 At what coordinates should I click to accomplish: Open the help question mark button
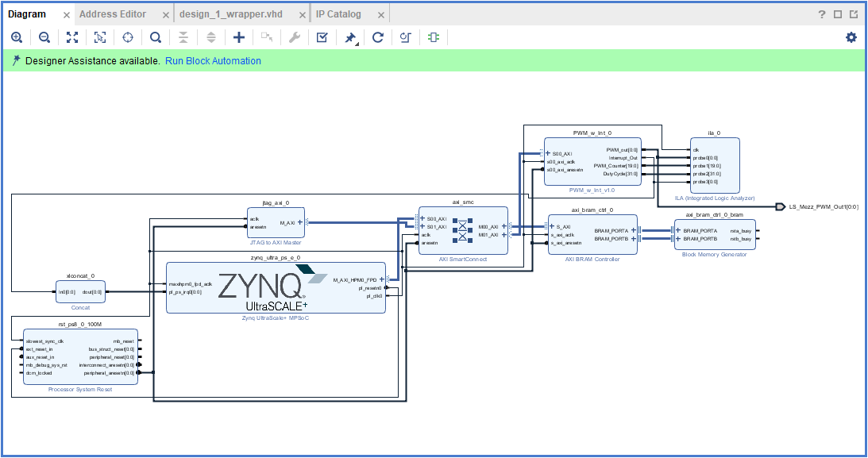tap(822, 14)
